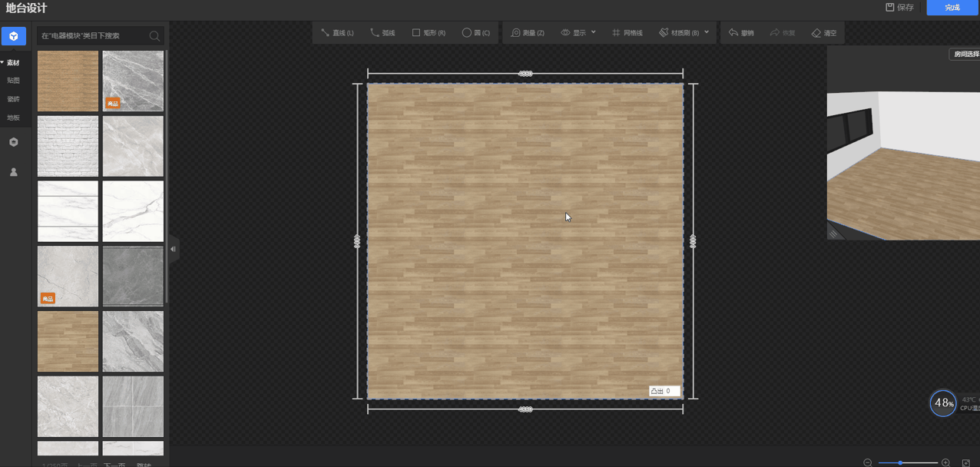The image size is (980, 467).
Task: Click the 凸出 protrusion value field
Action: tap(664, 391)
